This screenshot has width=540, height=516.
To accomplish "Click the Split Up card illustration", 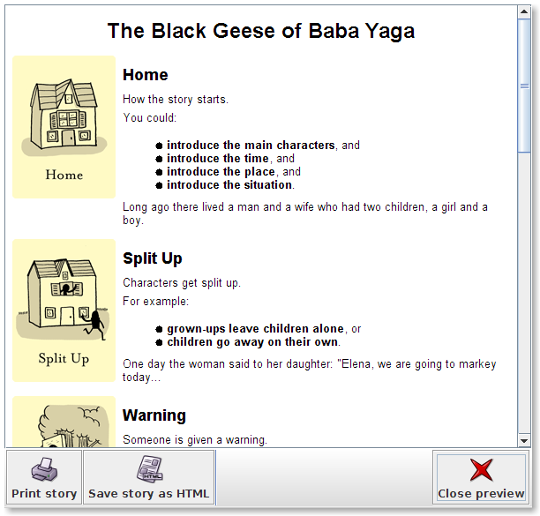I will [x=64, y=311].
